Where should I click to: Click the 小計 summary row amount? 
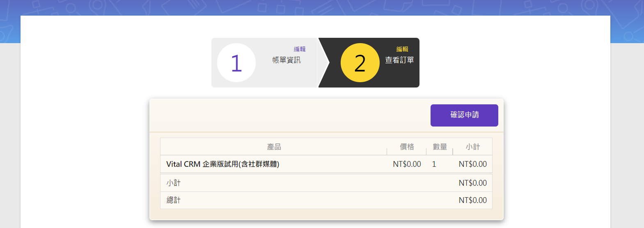click(472, 183)
